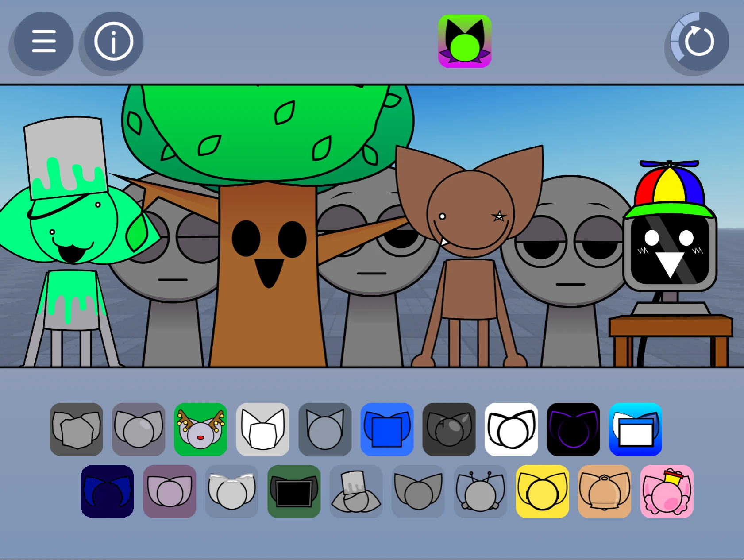Viewport: 744px width, 560px height.
Task: Select the light blue window character icon
Action: coord(636,429)
